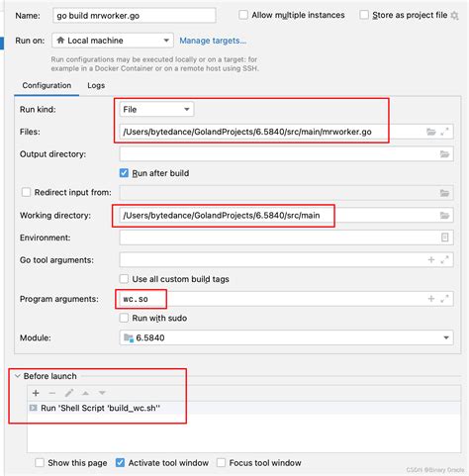The width and height of the screenshot is (469, 476).
Task: Enable Run with sudo option
Action: 124,318
